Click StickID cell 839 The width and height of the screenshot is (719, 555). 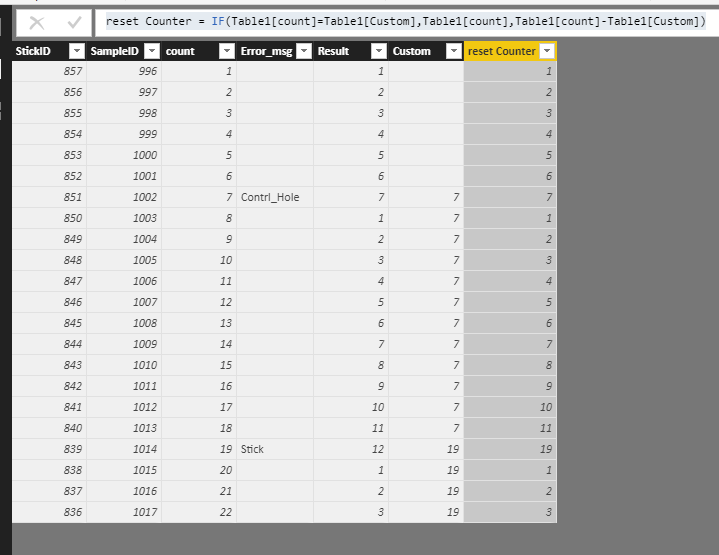coord(50,449)
